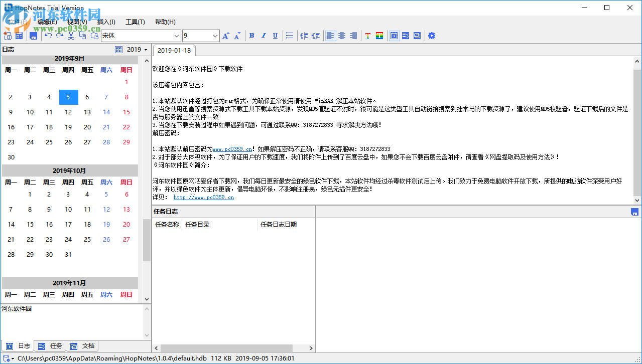Create a new diary entry
Screen dimensions: 642x364
(x=8, y=36)
